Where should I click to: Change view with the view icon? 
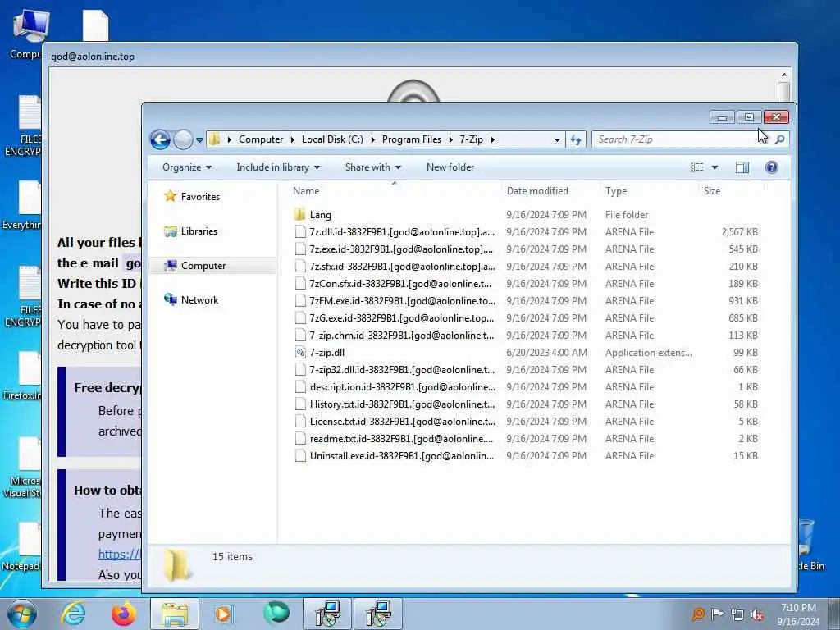tap(697, 167)
